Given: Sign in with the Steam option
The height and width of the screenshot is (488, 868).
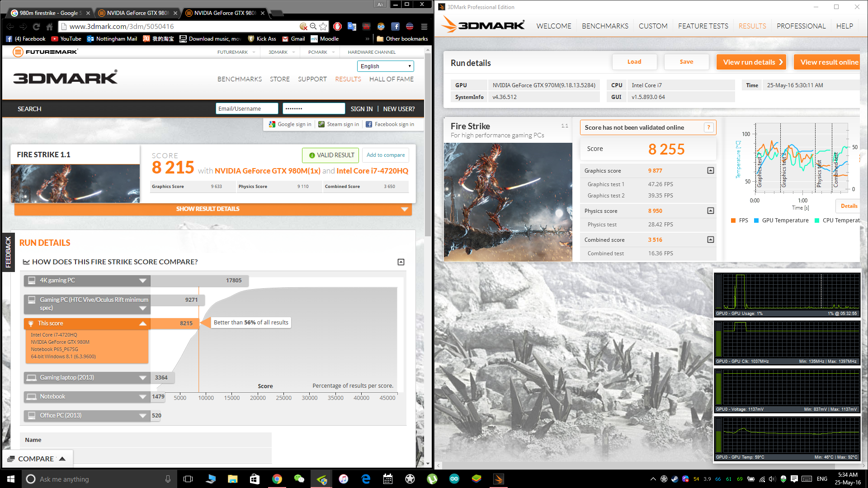Looking at the screenshot, I should [339, 124].
